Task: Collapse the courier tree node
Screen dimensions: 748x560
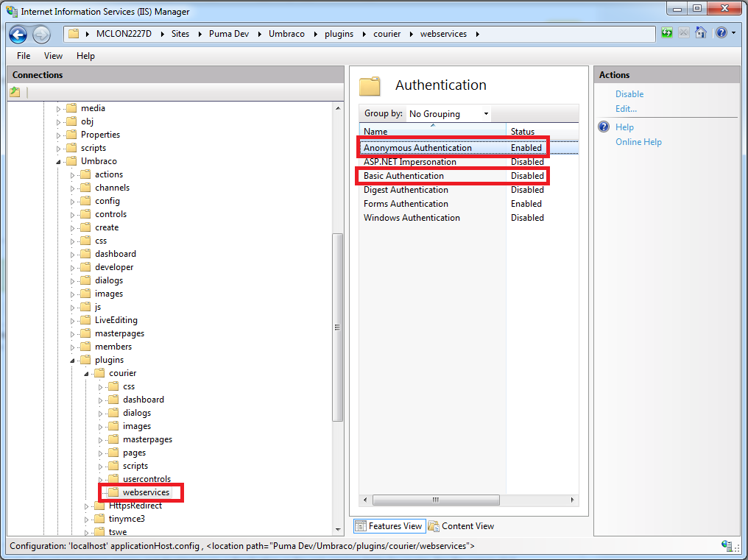Action: point(86,374)
